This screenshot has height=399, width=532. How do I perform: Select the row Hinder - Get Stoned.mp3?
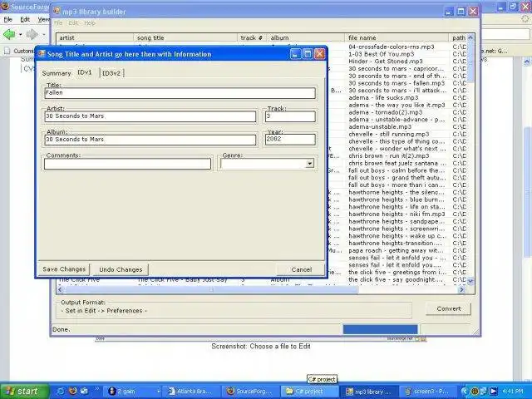tap(386, 61)
